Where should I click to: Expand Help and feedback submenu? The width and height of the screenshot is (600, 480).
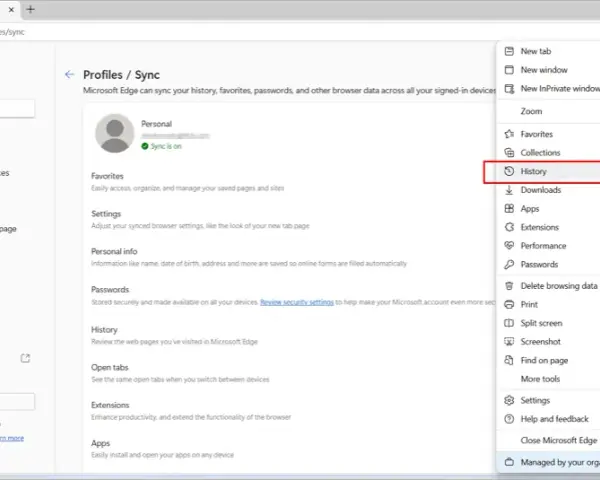548,419
